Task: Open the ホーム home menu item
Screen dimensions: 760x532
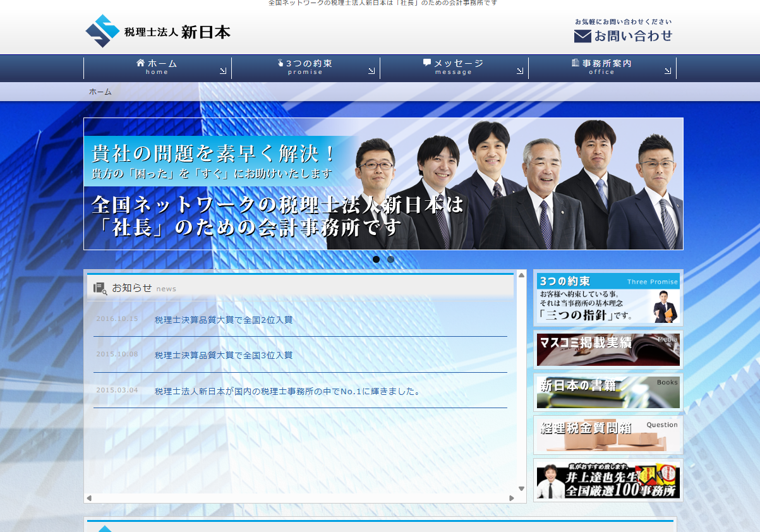Action: (157, 68)
